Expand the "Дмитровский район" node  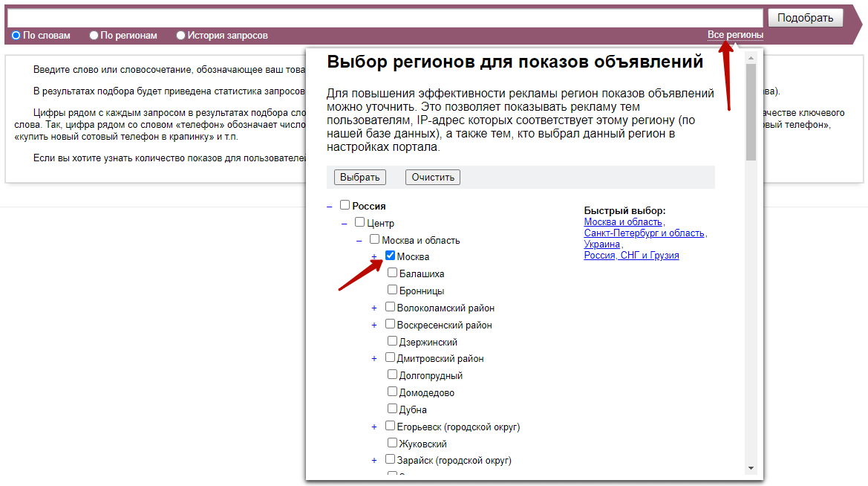point(374,357)
